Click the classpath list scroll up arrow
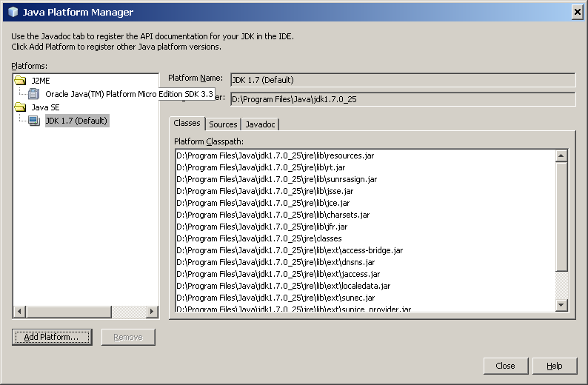 pos(561,155)
